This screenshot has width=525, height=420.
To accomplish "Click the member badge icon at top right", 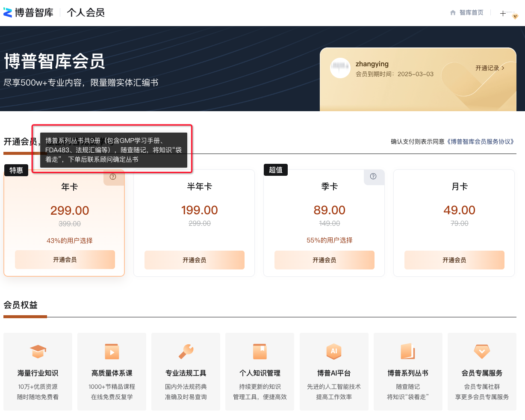I will click(515, 16).
